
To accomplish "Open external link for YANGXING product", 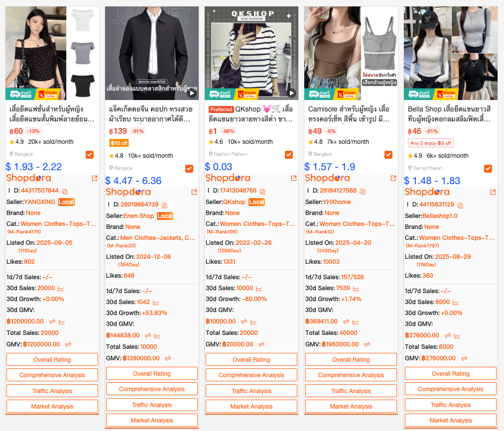I will tap(95, 178).
